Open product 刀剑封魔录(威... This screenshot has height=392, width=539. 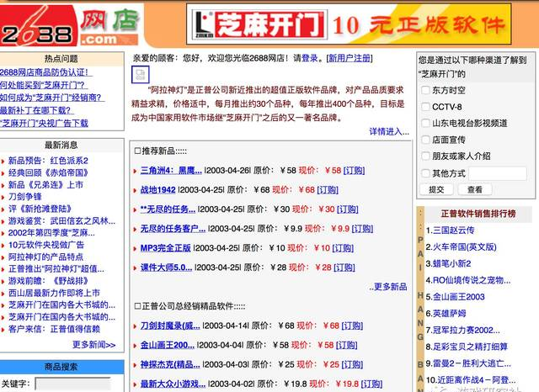(x=170, y=326)
